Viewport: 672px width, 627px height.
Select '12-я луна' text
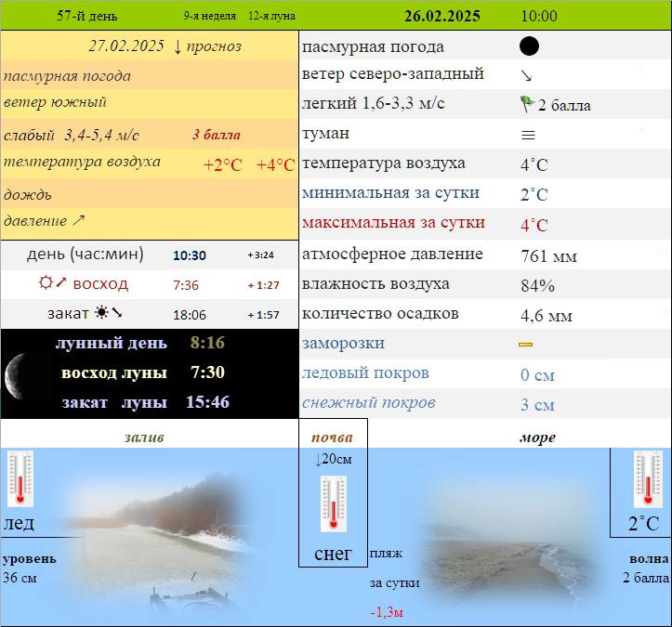(271, 16)
